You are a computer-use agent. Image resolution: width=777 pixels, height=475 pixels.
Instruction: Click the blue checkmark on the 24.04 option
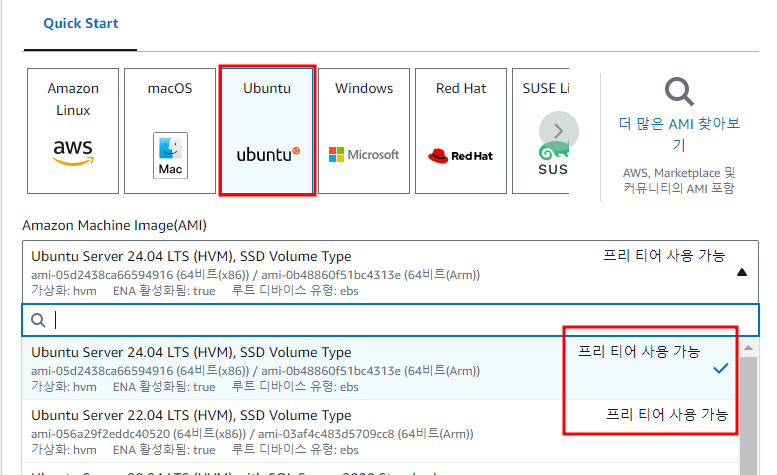(x=721, y=368)
